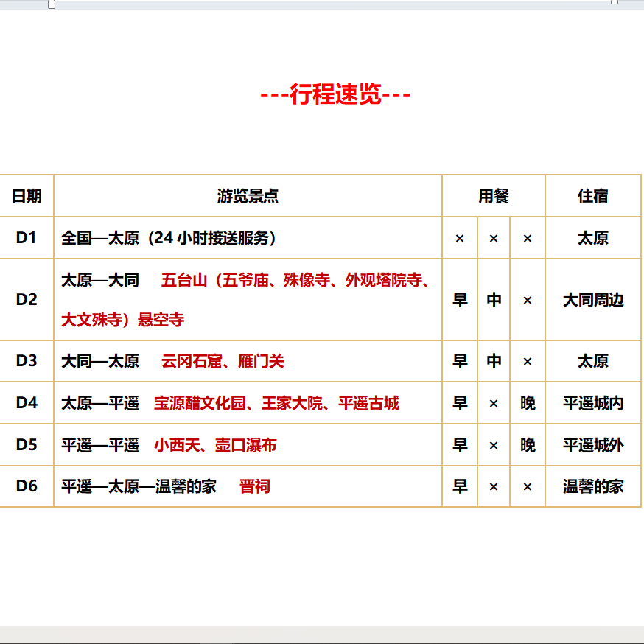Click the 住宿 column header
Screen dimensions: 644x644
pos(592,196)
